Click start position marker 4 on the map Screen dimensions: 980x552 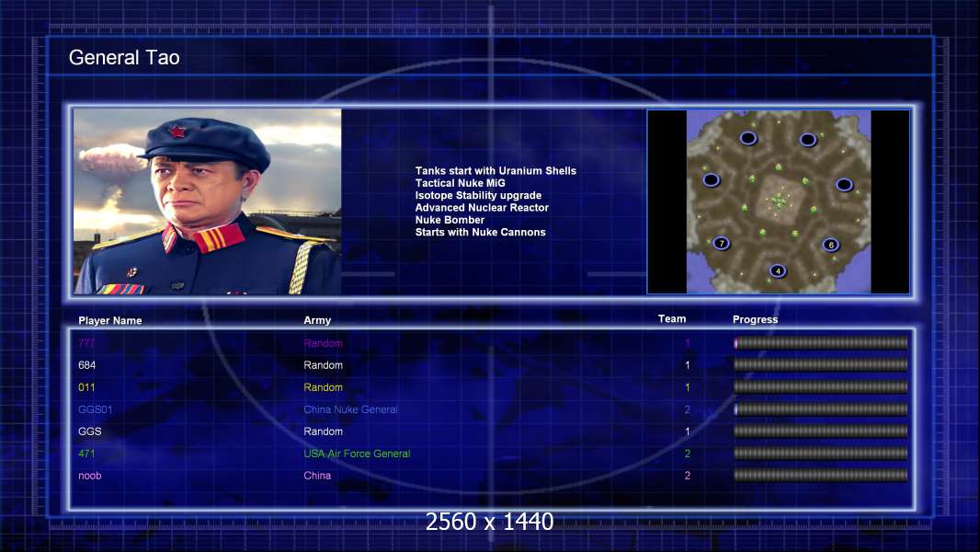pyautogui.click(x=778, y=270)
